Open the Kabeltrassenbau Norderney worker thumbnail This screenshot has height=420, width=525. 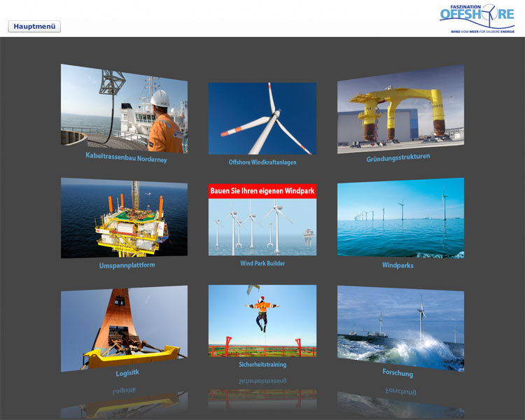124,107
